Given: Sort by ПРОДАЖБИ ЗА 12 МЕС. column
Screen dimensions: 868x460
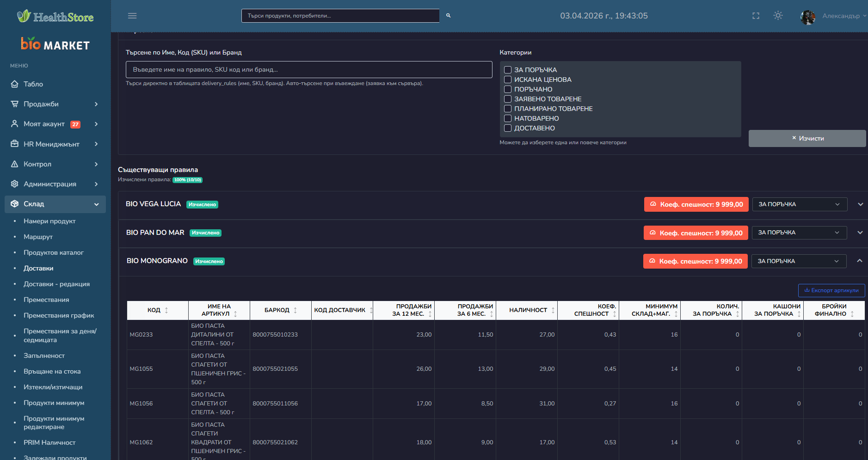Looking at the screenshot, I should coord(404,310).
